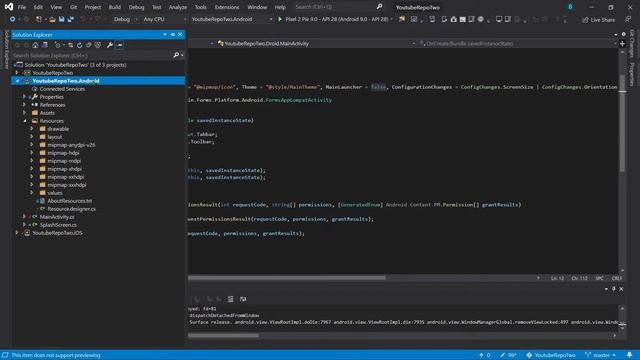
Task: Open the emulator device selection dropdown arrow
Action: coord(392,19)
